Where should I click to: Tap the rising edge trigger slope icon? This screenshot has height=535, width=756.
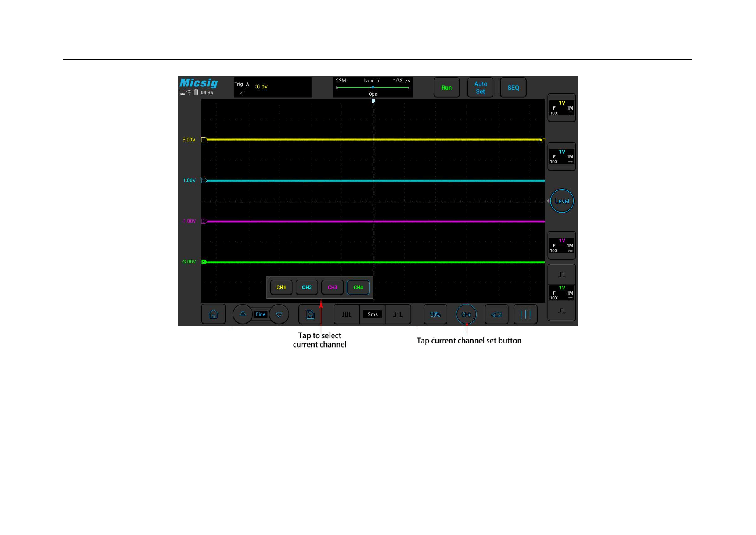point(241,92)
